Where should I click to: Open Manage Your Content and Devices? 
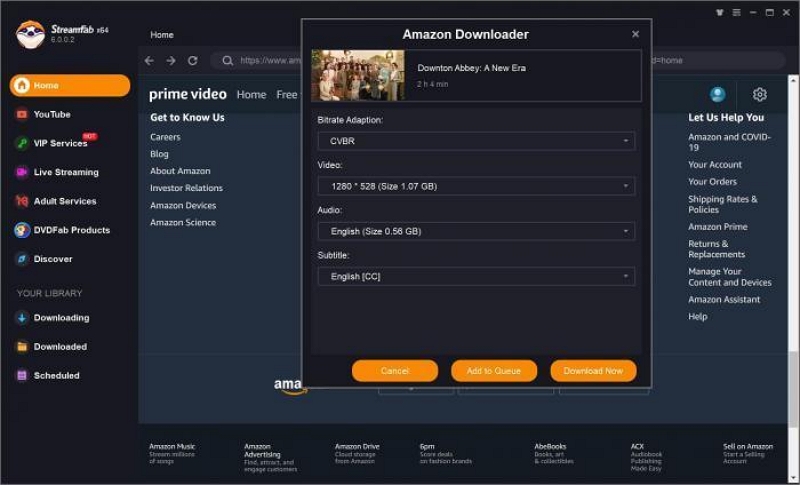[x=730, y=277]
